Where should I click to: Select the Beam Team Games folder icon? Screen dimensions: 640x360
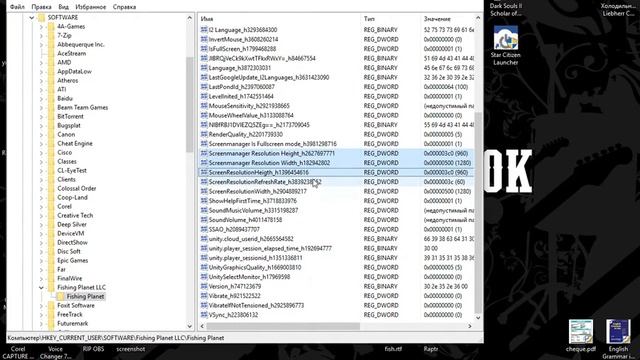(51, 107)
